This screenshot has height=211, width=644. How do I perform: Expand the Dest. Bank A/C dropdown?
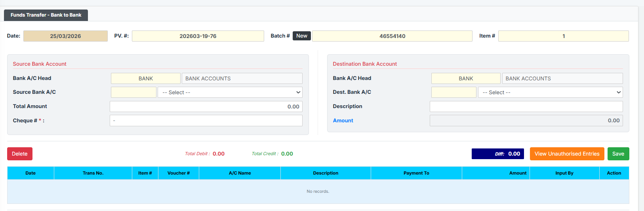pyautogui.click(x=550, y=92)
